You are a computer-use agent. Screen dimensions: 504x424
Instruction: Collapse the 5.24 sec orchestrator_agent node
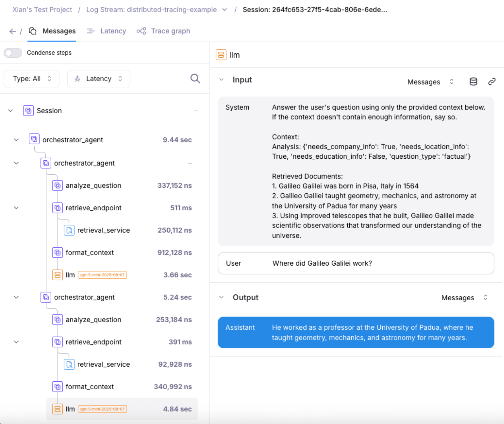point(16,297)
